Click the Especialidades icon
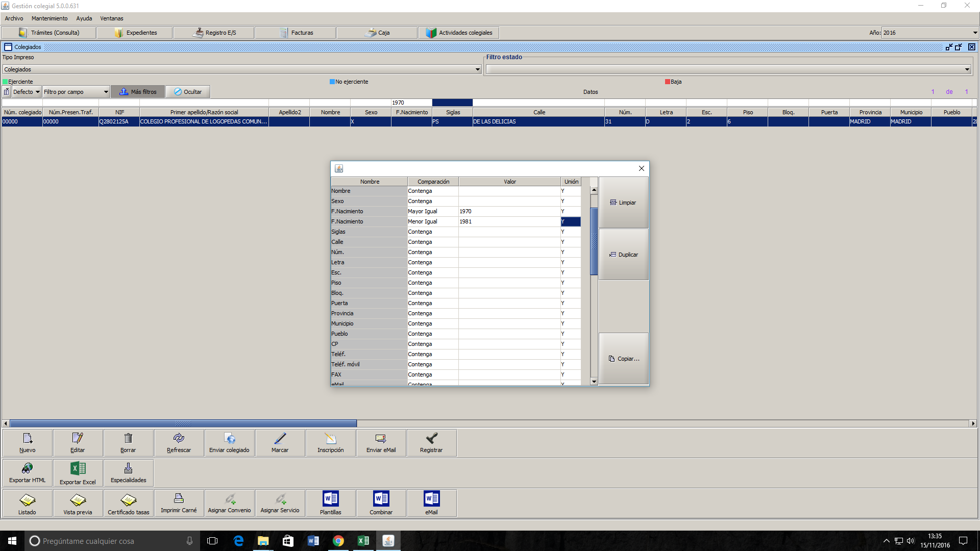The width and height of the screenshot is (980, 551). 128,468
